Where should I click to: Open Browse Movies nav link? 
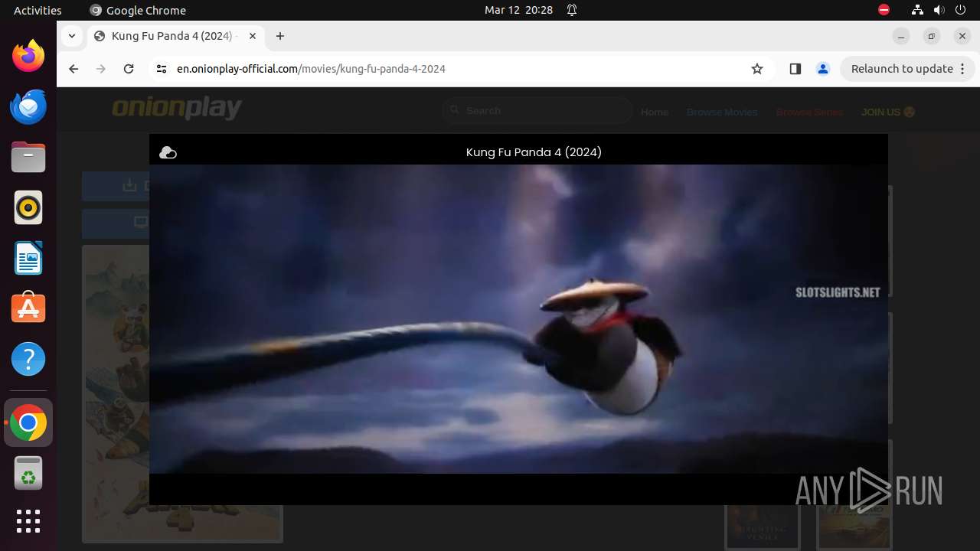coord(722,112)
